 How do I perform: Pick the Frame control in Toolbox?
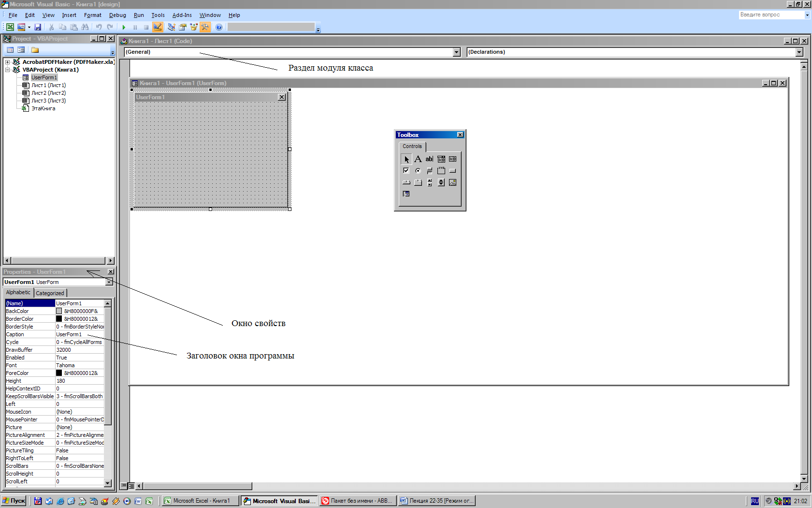441,171
